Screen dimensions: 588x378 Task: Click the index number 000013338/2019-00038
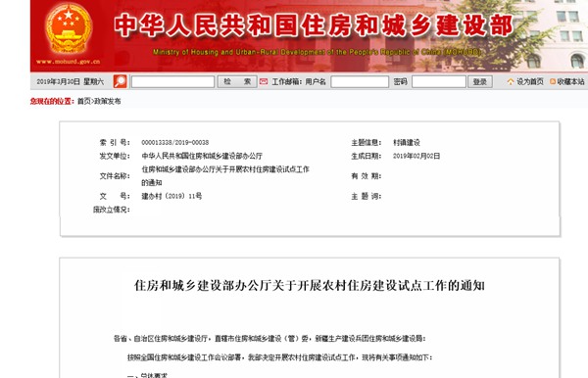[x=175, y=142]
